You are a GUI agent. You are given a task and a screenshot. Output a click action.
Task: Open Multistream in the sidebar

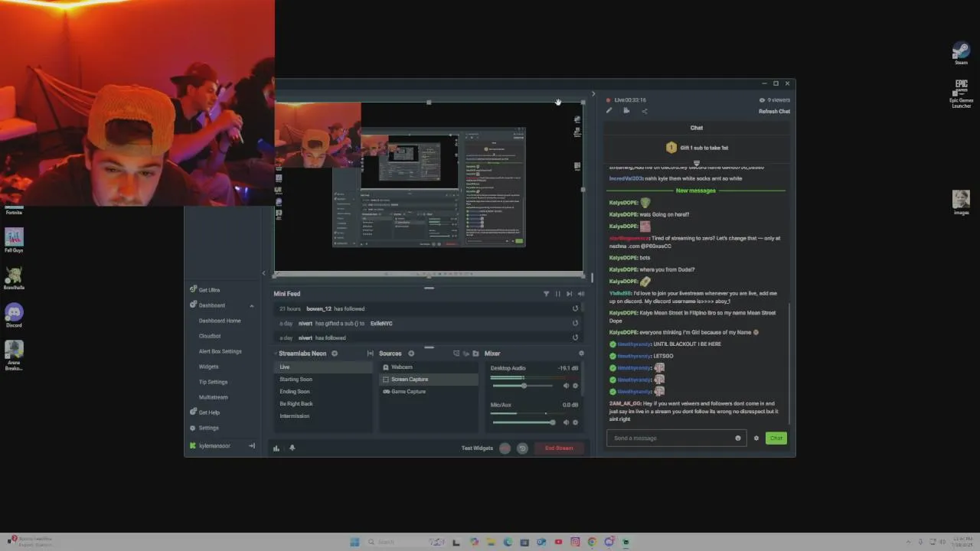pos(212,397)
